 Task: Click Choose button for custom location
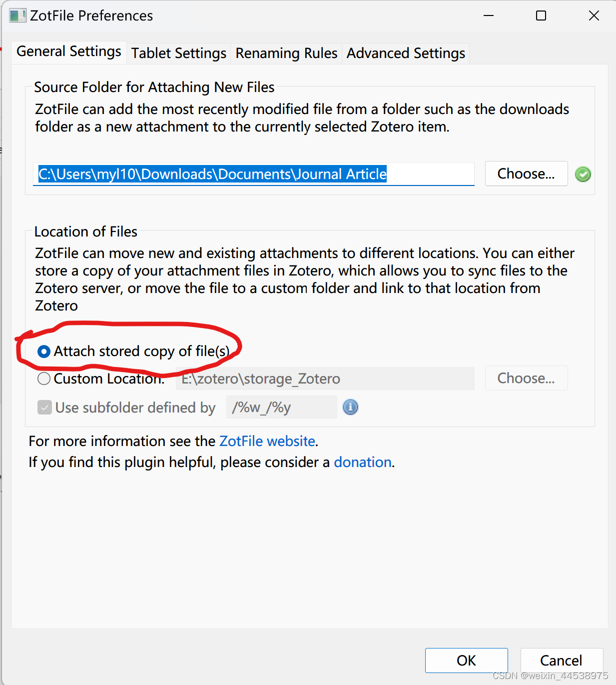click(526, 378)
